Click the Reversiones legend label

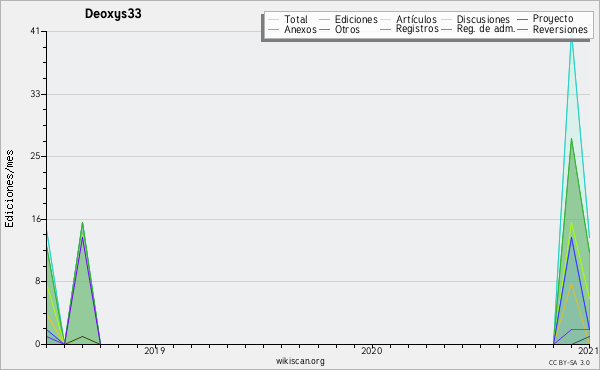[560, 29]
